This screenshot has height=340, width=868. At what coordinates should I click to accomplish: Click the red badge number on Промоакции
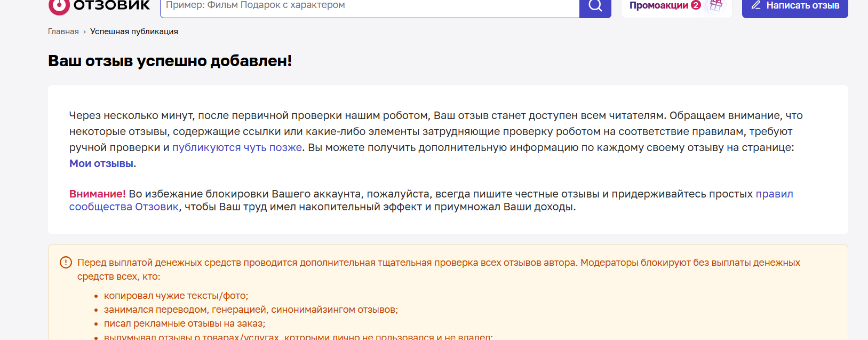point(696,5)
